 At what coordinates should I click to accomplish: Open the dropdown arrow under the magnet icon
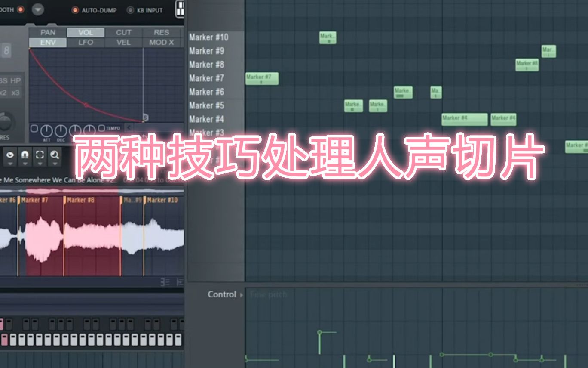24,164
